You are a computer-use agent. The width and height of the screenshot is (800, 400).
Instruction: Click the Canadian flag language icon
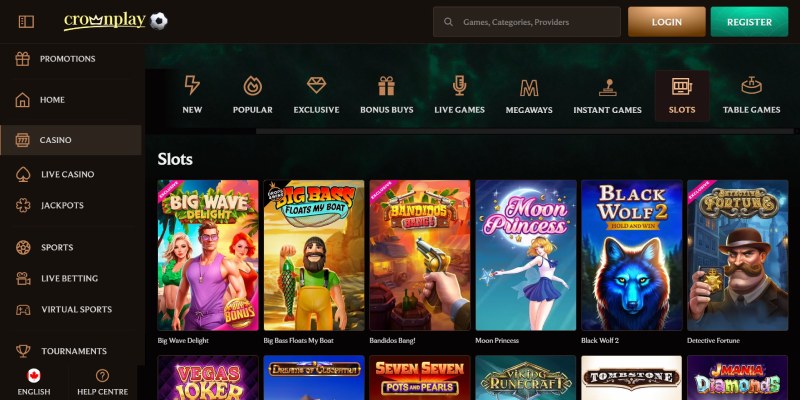coord(34,376)
